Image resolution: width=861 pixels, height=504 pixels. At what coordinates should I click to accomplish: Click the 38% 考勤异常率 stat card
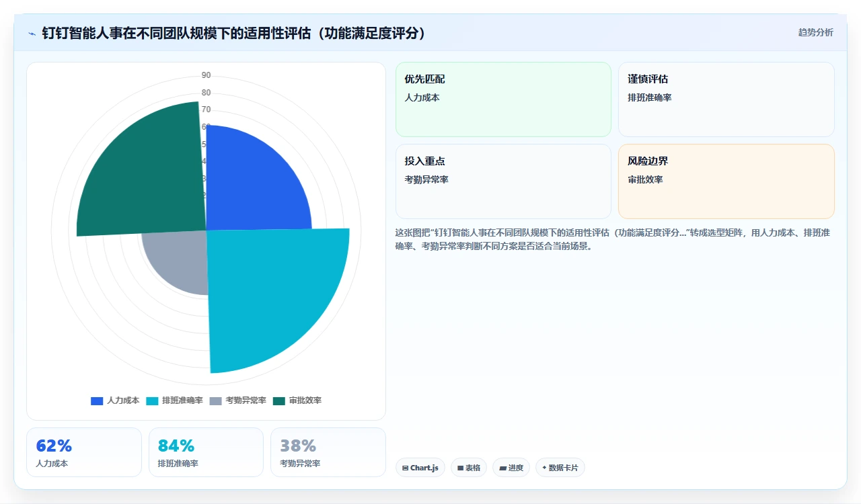pos(328,452)
